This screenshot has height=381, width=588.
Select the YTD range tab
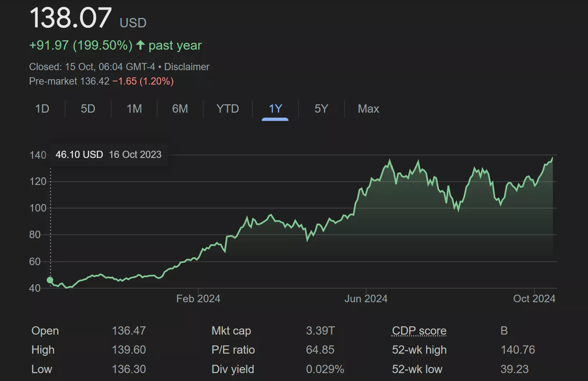227,109
